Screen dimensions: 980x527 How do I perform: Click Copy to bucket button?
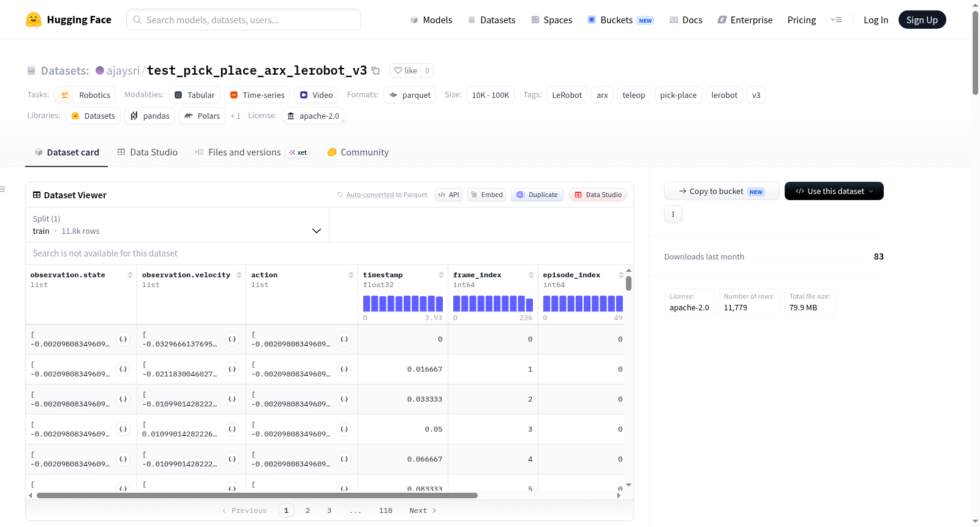(x=722, y=191)
